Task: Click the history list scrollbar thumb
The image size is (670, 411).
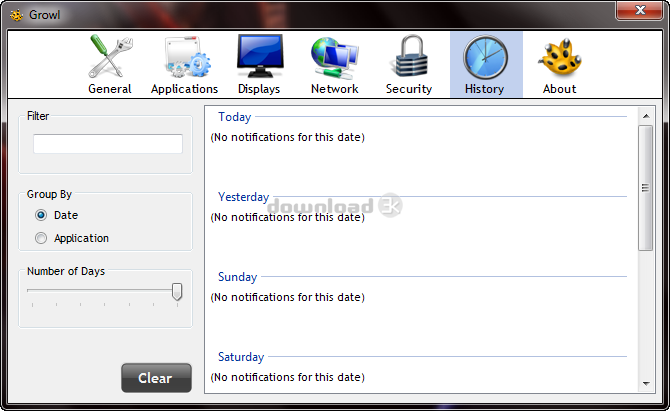Action: (646, 188)
